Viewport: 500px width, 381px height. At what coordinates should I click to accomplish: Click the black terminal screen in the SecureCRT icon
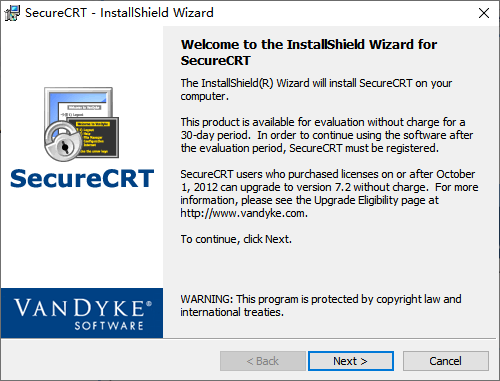[x=97, y=137]
